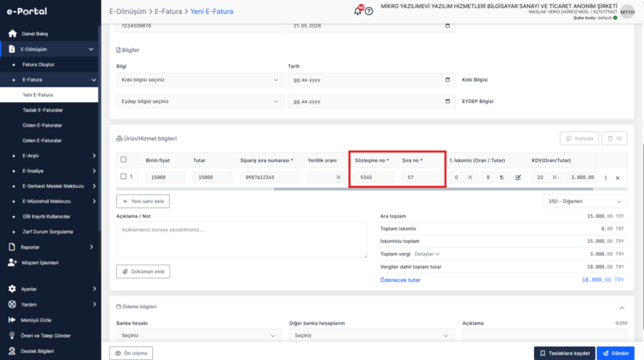Click the discount refresh arrow icon
The width and height of the screenshot is (644, 360).
point(501,177)
